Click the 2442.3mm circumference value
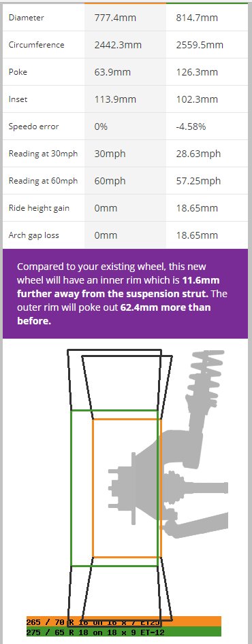Screen dimensions: 252x644 click(x=119, y=45)
